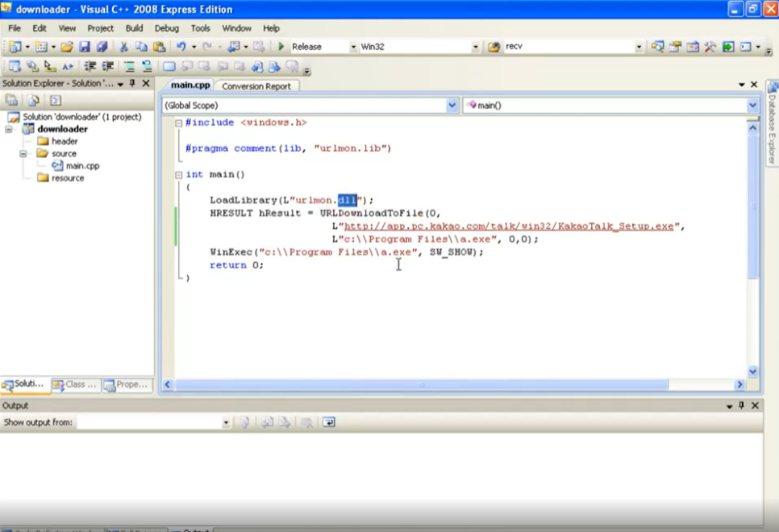The height and width of the screenshot is (532, 779).
Task: Open the main() members dropdown
Action: click(752, 106)
